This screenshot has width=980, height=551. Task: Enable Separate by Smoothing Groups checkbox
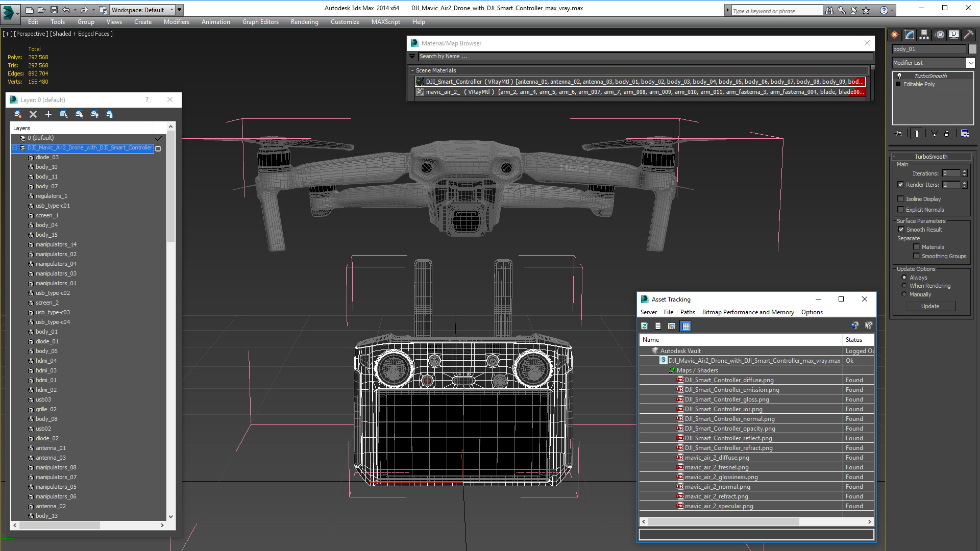pyautogui.click(x=916, y=256)
